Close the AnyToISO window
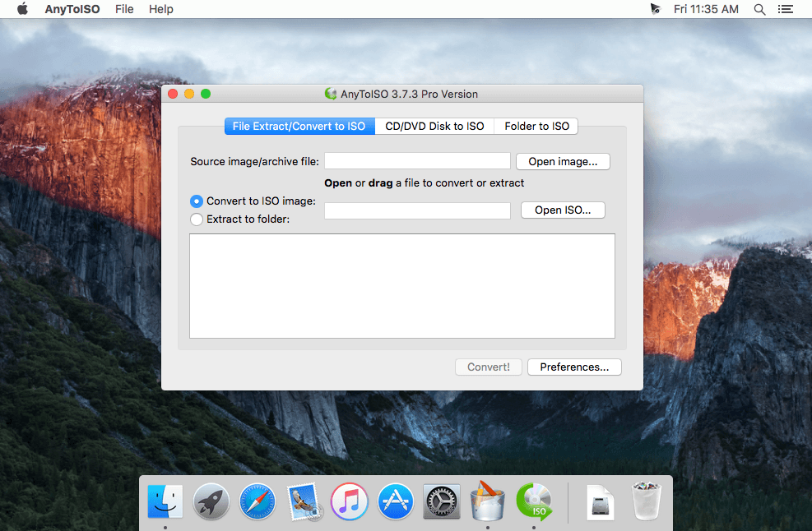 click(x=173, y=94)
